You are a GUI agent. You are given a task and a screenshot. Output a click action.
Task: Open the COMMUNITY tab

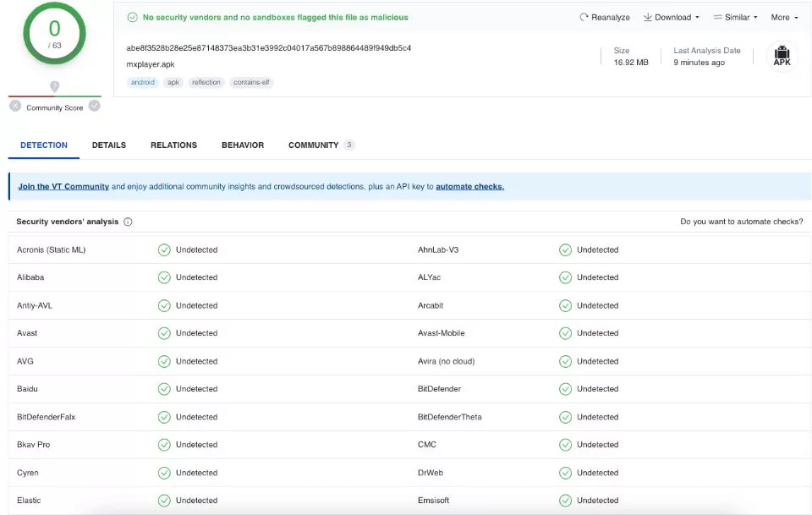tap(321, 145)
